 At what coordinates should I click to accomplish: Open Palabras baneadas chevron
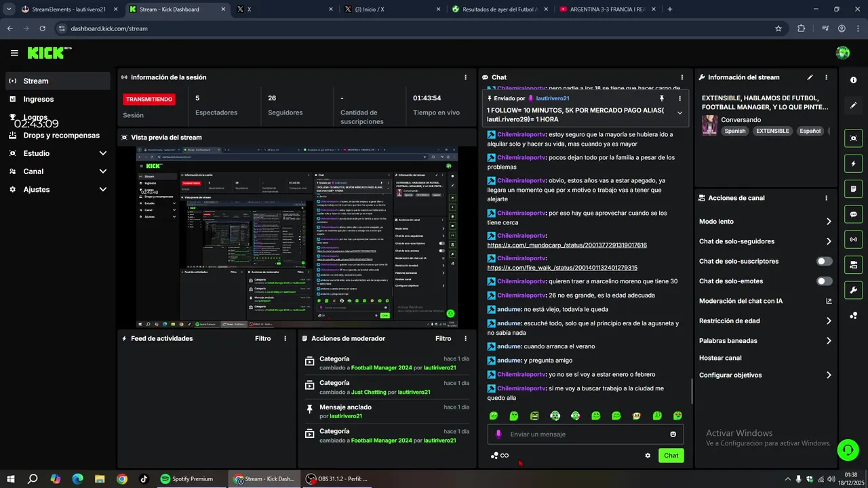point(829,341)
